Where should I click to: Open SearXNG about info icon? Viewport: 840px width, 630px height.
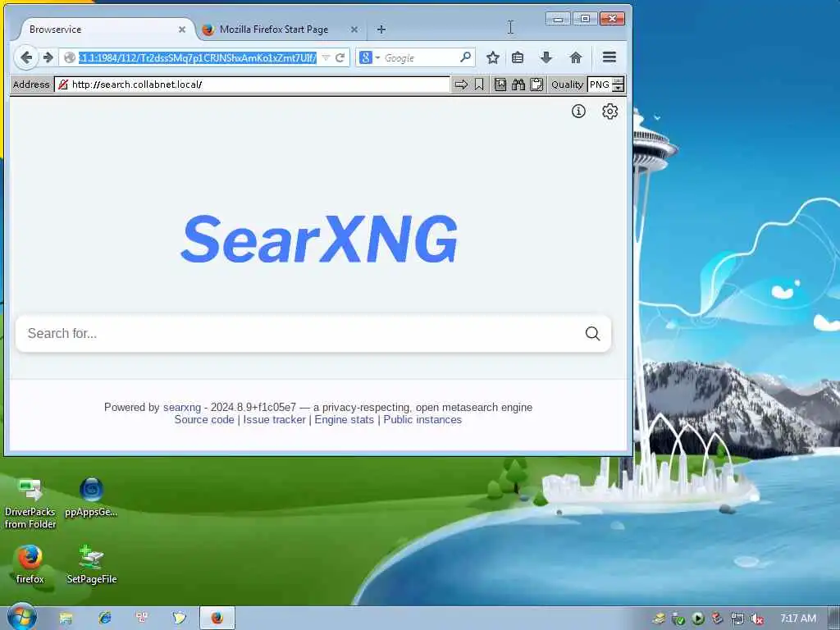pos(578,112)
